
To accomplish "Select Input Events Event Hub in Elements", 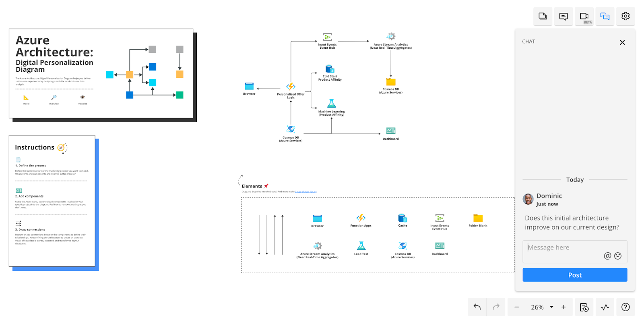I will (x=440, y=218).
